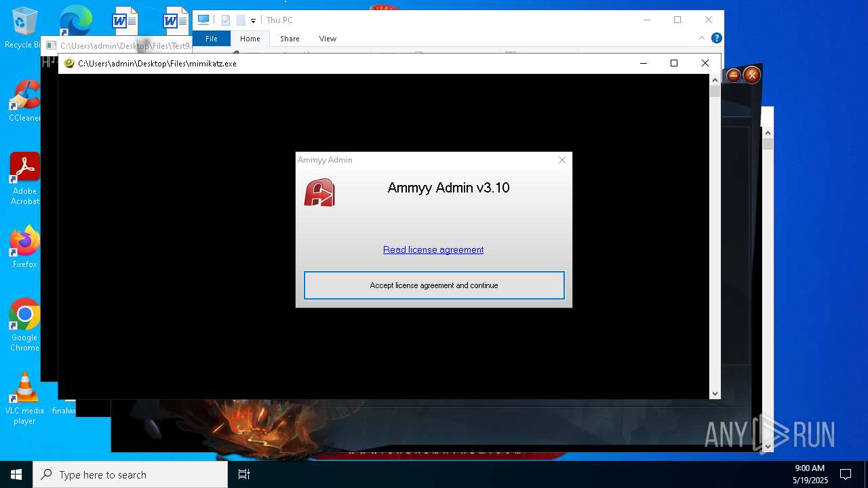
Task: Open the Read license agreement link
Action: tap(433, 249)
